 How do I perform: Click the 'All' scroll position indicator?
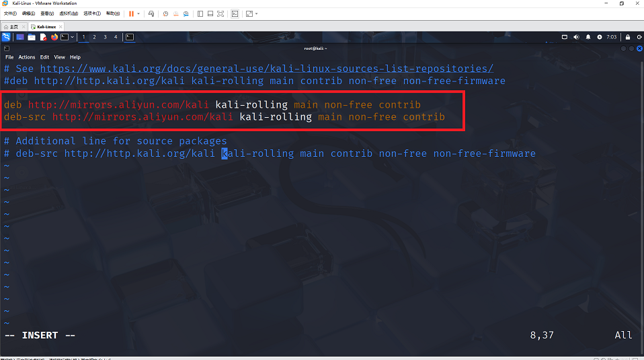pos(623,335)
